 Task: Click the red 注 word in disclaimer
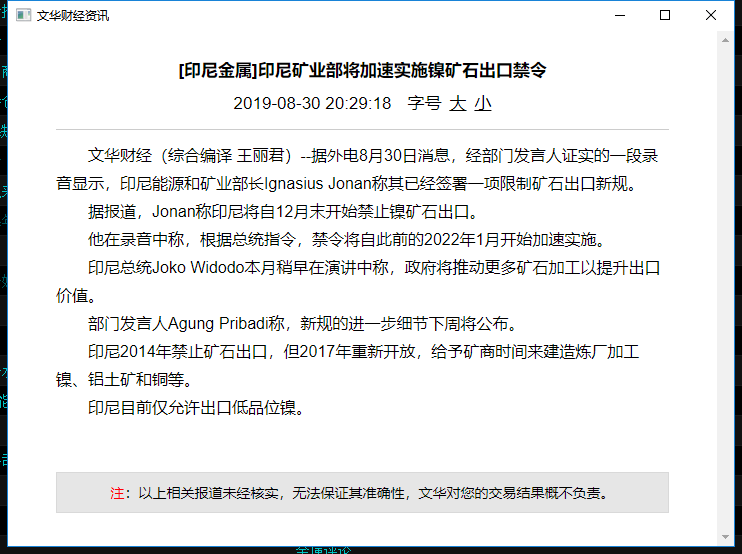(116, 493)
